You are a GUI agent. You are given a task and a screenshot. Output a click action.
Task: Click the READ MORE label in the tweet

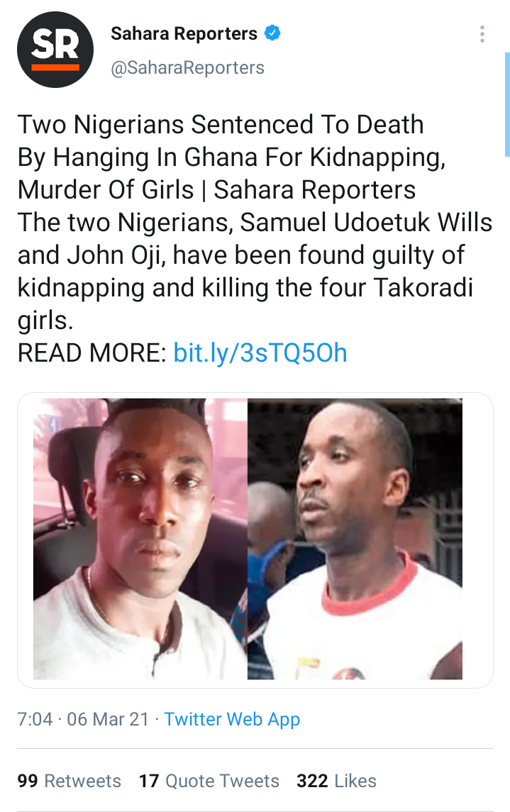92,353
